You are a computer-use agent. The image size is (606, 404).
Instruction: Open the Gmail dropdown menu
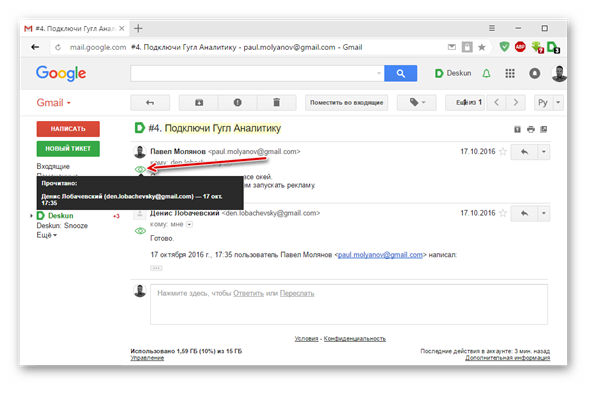(x=53, y=103)
